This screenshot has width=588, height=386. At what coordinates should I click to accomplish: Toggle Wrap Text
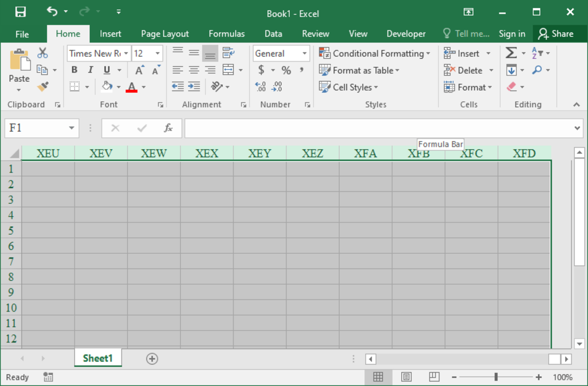pos(228,53)
